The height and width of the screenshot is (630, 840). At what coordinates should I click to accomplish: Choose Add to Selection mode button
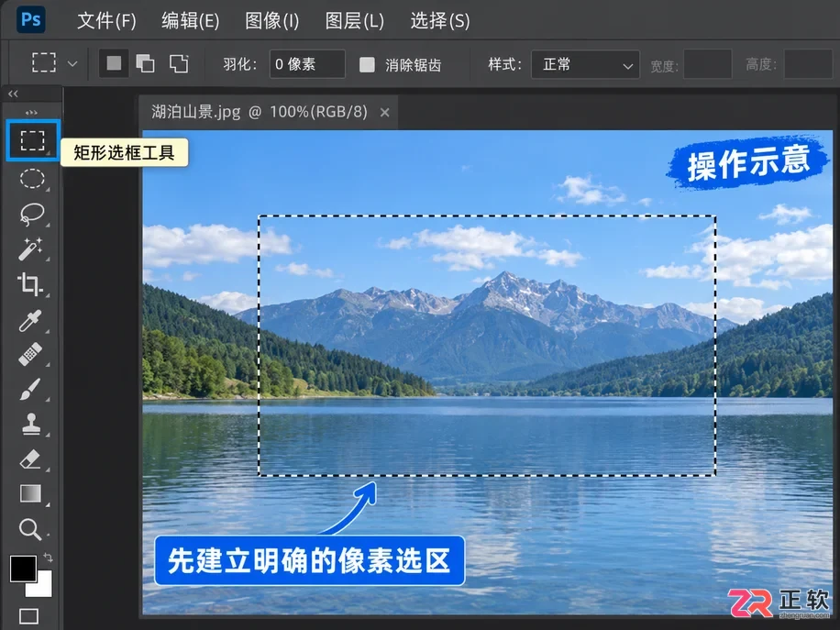point(145,64)
